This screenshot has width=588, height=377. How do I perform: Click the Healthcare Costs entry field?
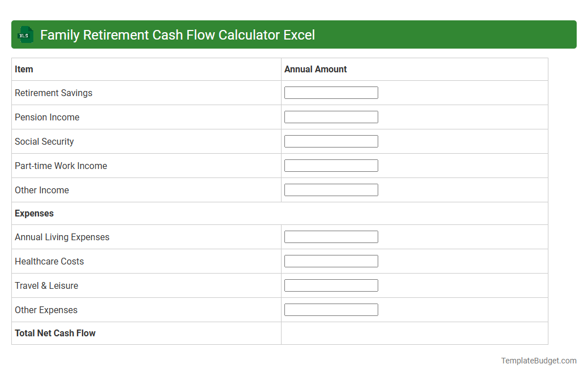pyautogui.click(x=331, y=261)
